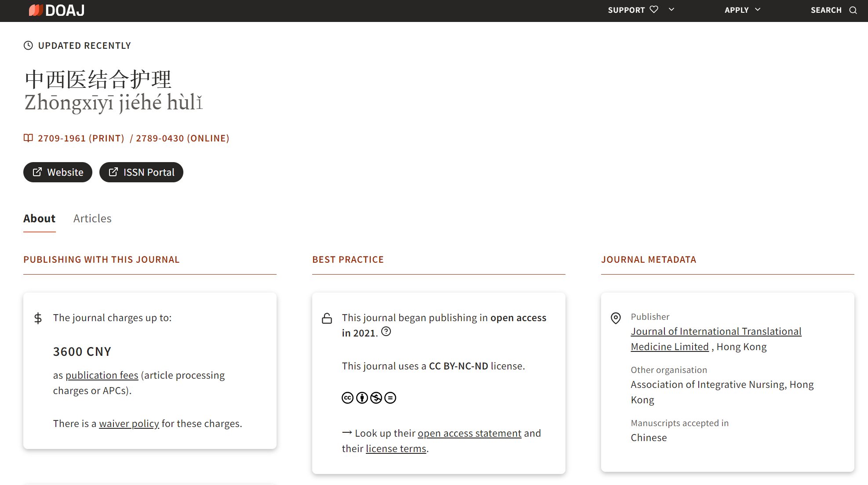
Task: Click the Support heart icon
Action: coord(654,10)
